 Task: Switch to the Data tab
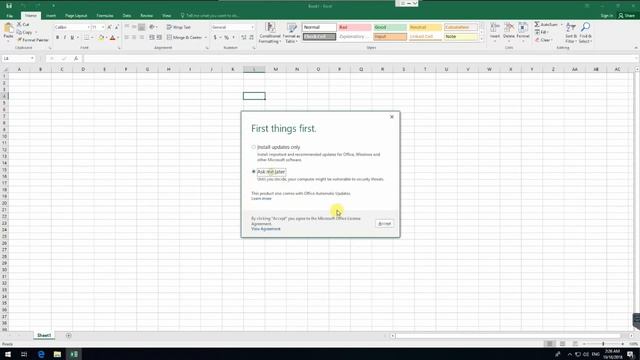(127, 16)
